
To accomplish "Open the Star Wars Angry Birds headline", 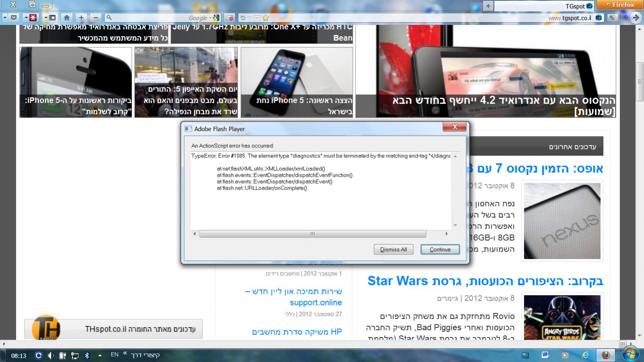I will (x=485, y=281).
